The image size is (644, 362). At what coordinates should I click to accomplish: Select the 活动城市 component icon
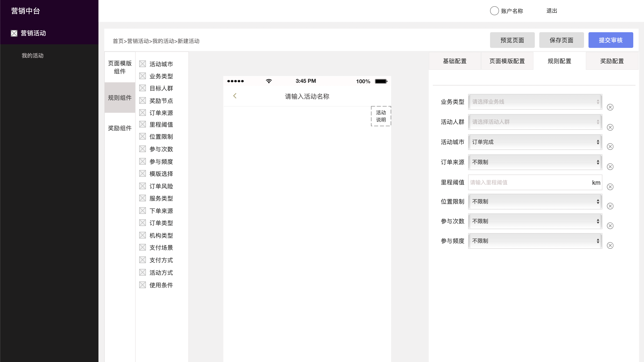(x=143, y=64)
